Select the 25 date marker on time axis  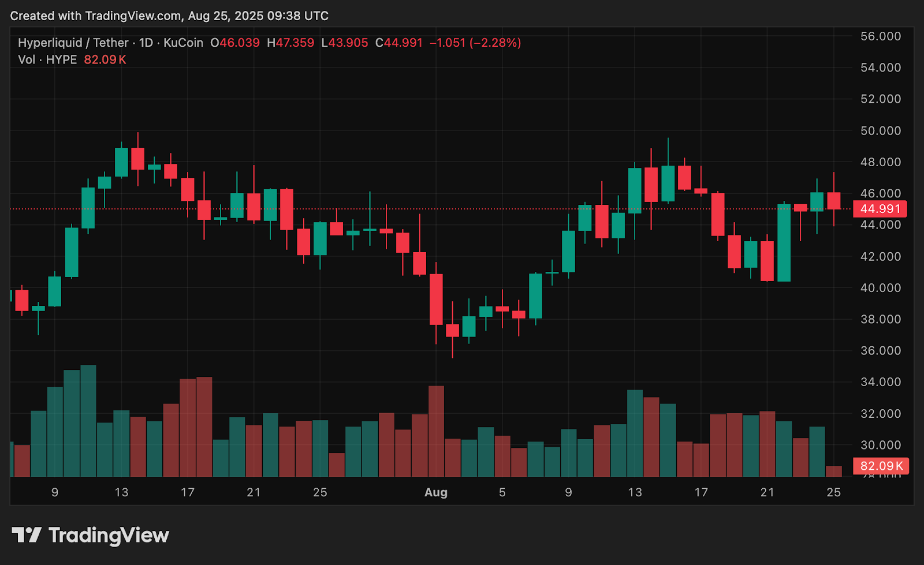point(834,493)
